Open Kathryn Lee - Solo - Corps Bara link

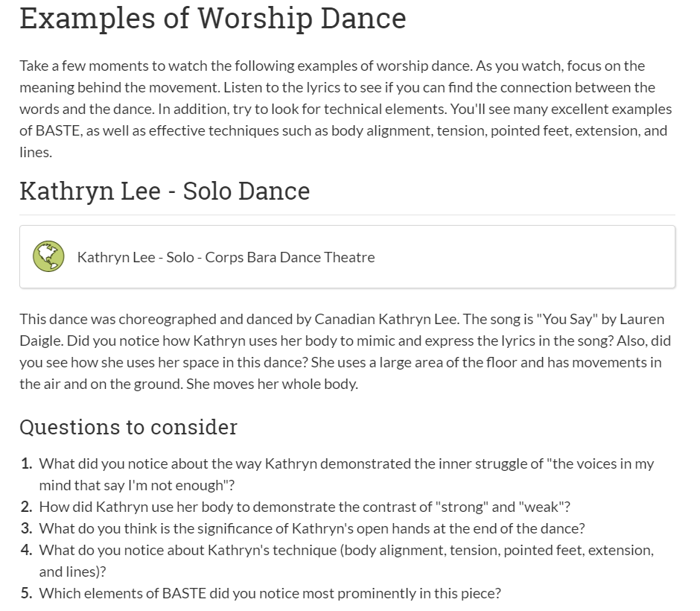[226, 257]
